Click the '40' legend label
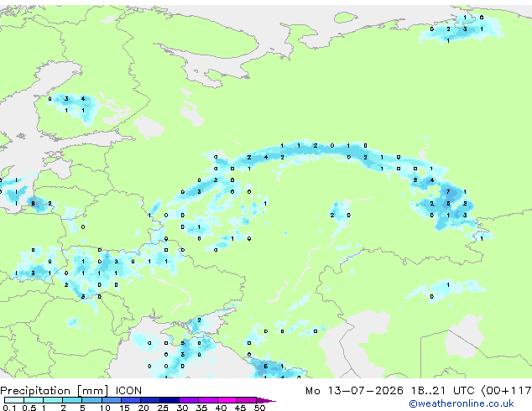Viewport: 532px width, 411px height. click(221, 408)
